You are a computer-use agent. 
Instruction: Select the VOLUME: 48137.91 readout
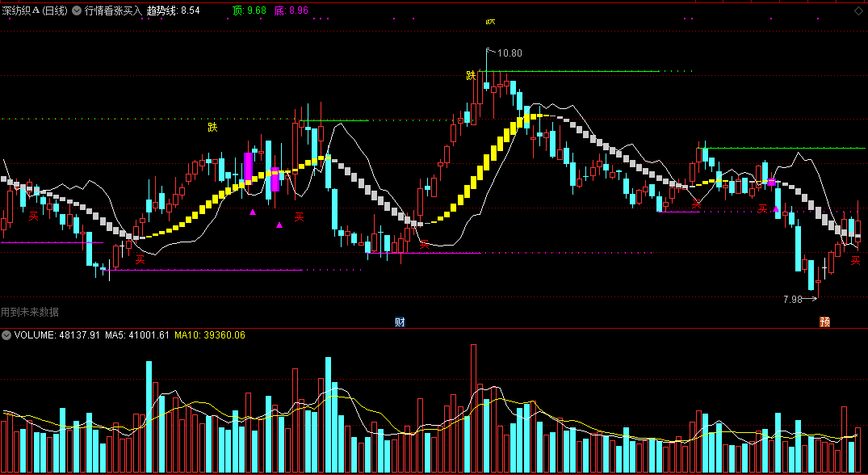tap(57, 335)
